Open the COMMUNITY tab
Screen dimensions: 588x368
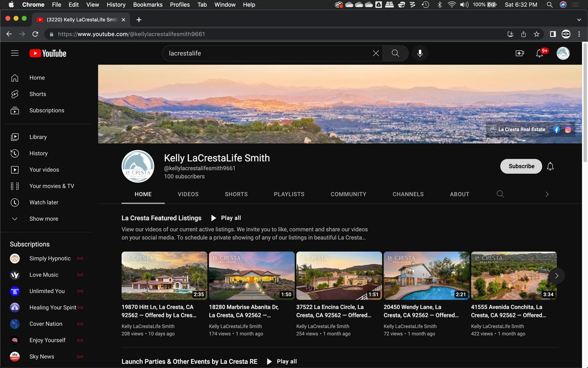348,194
